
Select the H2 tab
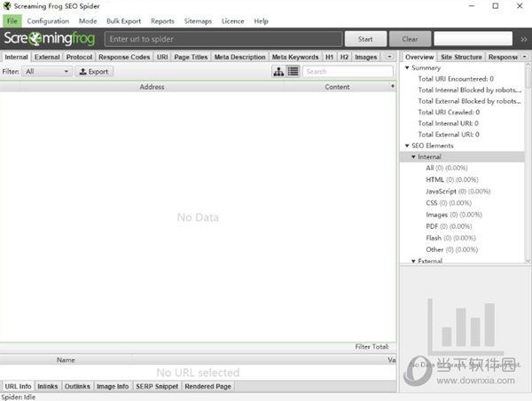(x=344, y=57)
